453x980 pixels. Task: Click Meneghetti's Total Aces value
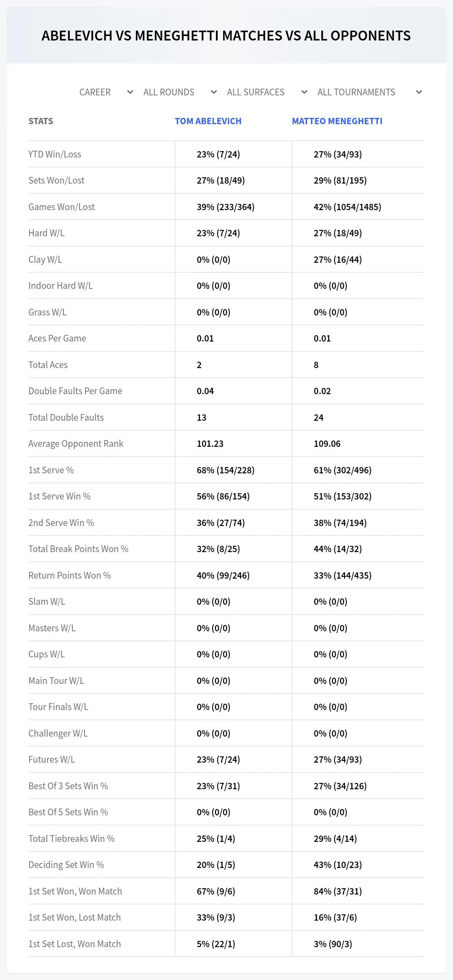[316, 365]
